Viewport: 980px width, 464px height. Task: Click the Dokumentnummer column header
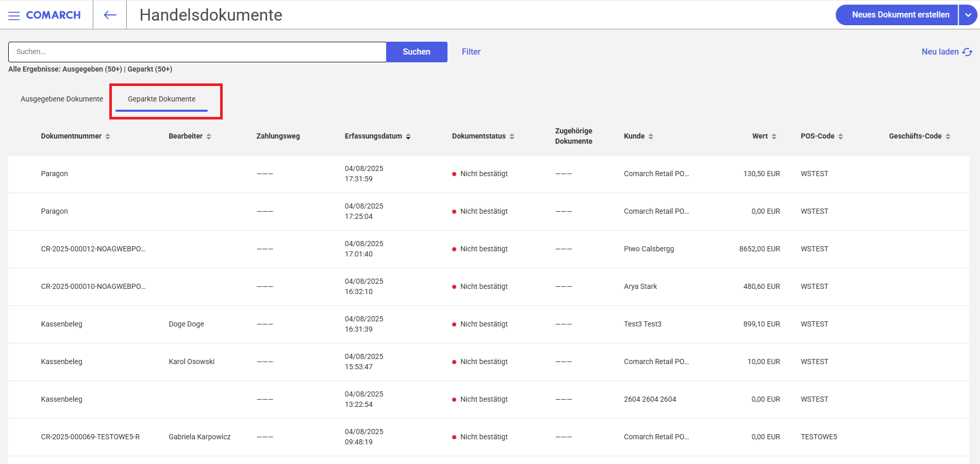(71, 136)
